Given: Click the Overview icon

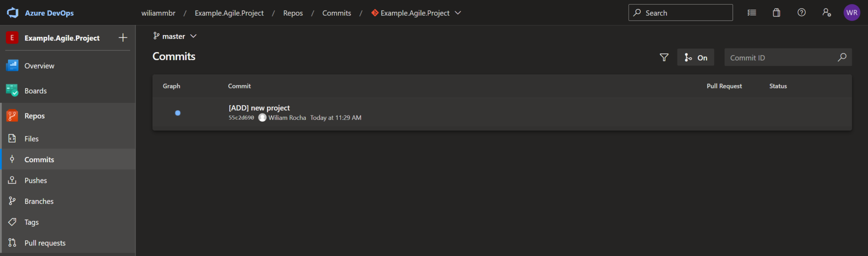Looking at the screenshot, I should point(12,66).
